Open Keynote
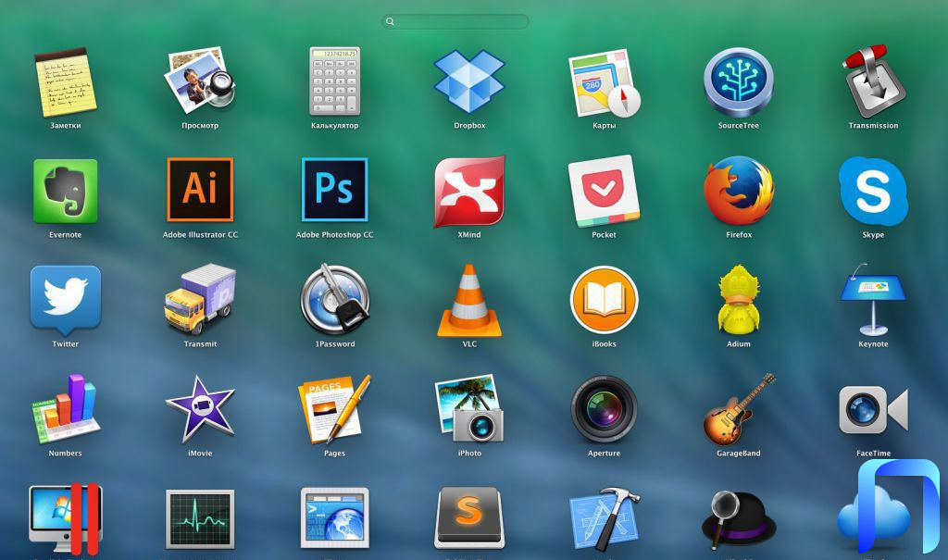The image size is (948, 560). point(873,299)
